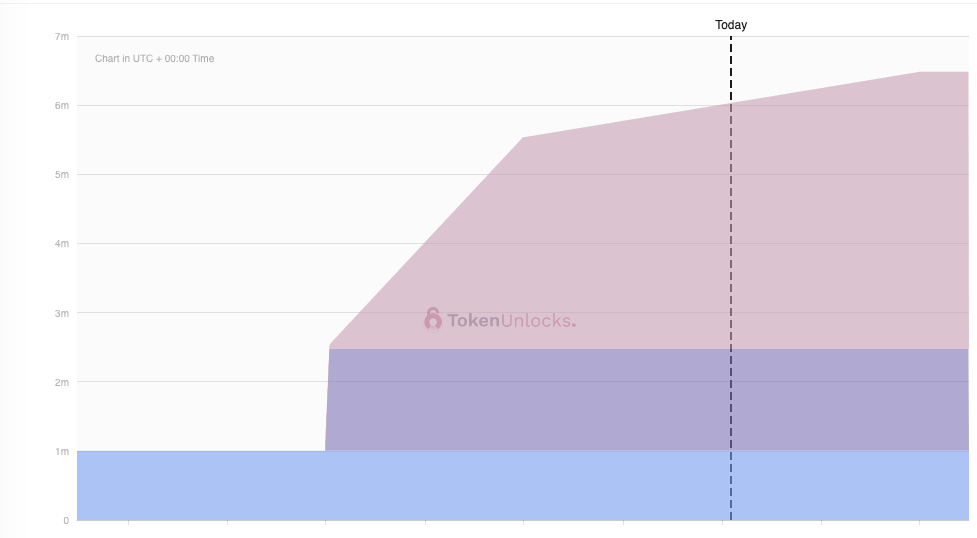Click the 5m y-axis label
Screen dimensions: 977x538
pos(62,175)
